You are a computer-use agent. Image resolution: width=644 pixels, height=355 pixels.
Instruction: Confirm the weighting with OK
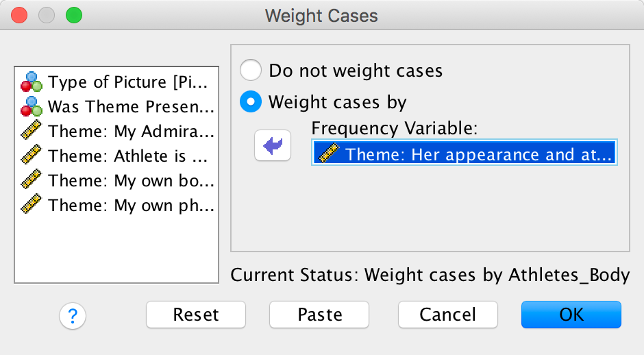pyautogui.click(x=571, y=315)
